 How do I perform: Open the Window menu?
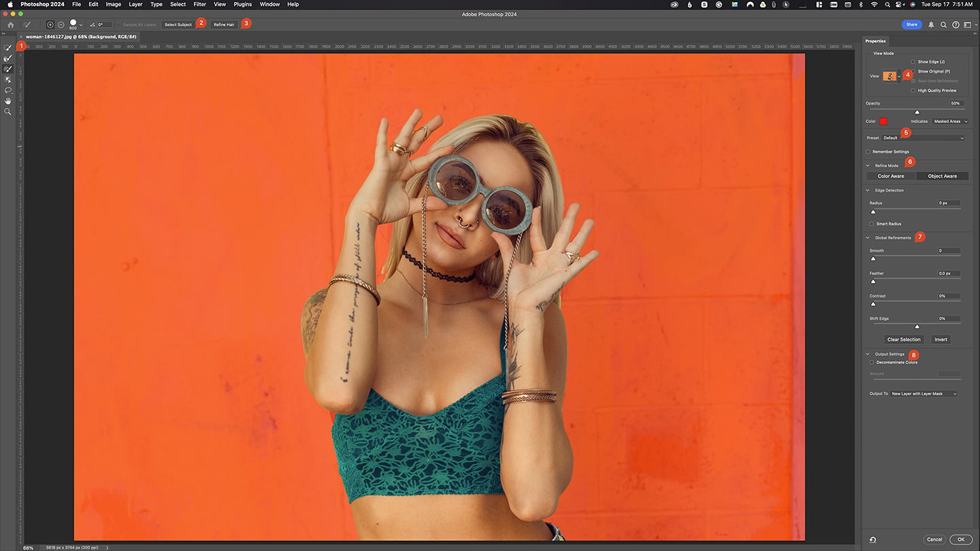[269, 4]
